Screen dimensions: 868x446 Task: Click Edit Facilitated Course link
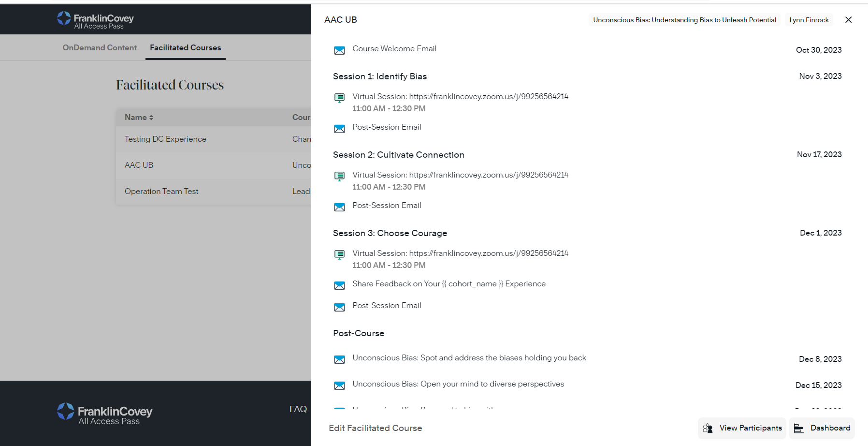click(x=375, y=428)
